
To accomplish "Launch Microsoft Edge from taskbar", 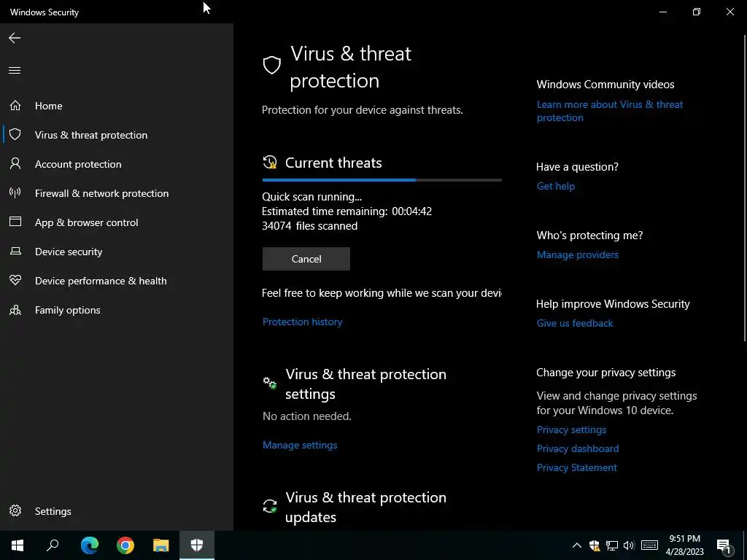I will pyautogui.click(x=90, y=545).
